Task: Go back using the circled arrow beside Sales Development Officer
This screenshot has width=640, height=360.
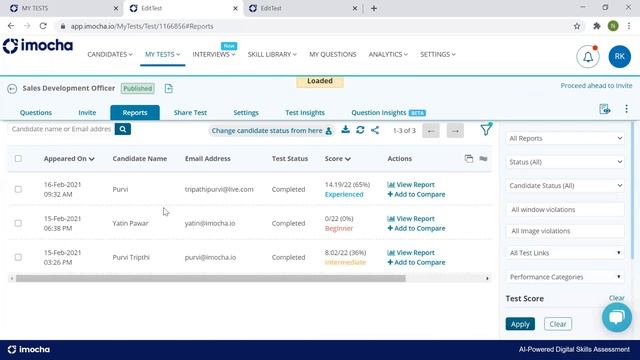Action: (12, 89)
